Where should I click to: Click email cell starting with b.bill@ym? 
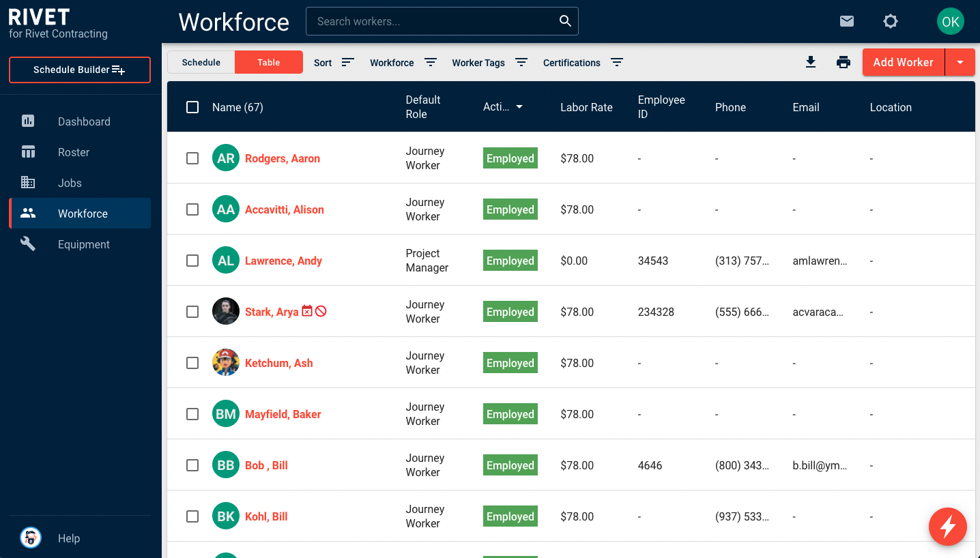pyautogui.click(x=820, y=465)
